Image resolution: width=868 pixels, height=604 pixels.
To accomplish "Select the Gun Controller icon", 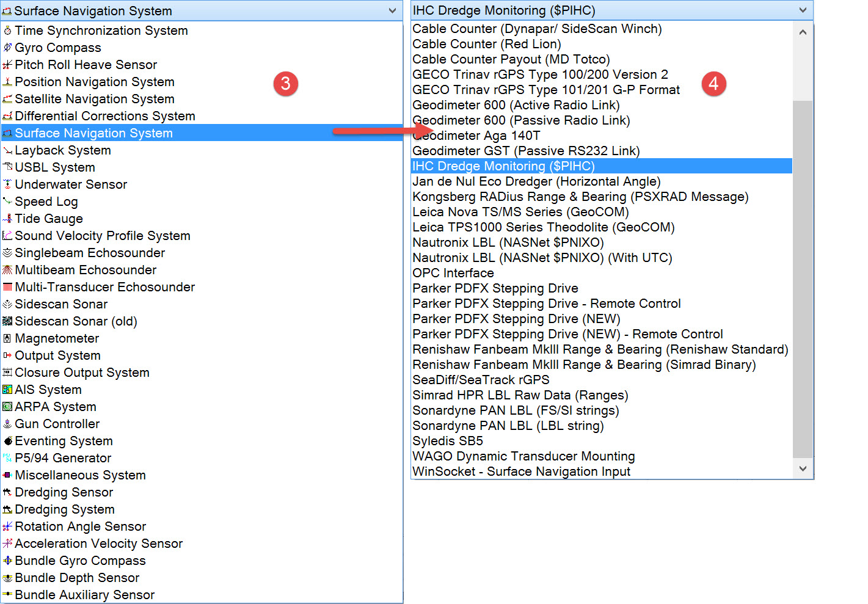I will 7,424.
